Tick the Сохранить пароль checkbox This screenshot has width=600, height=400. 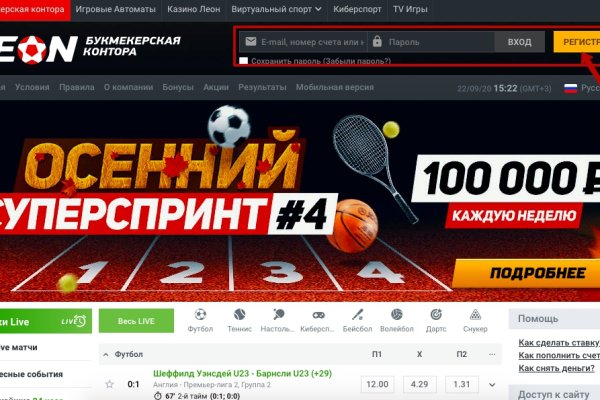click(243, 60)
